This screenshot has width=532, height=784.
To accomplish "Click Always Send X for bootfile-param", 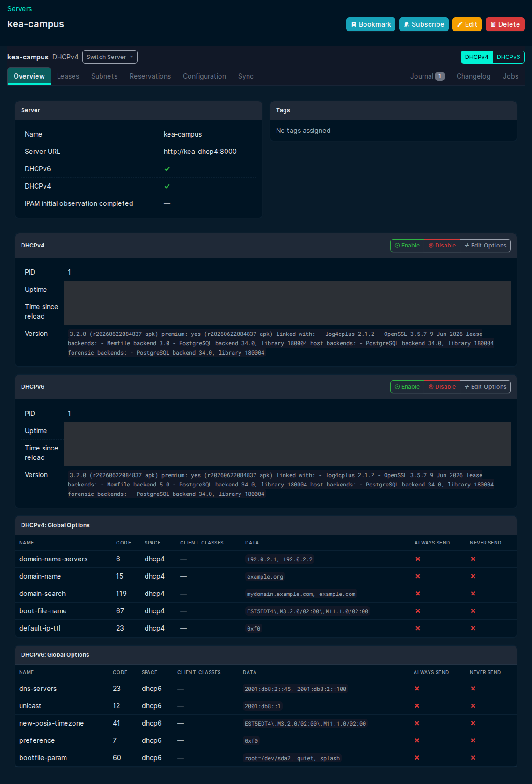I will tap(417, 758).
